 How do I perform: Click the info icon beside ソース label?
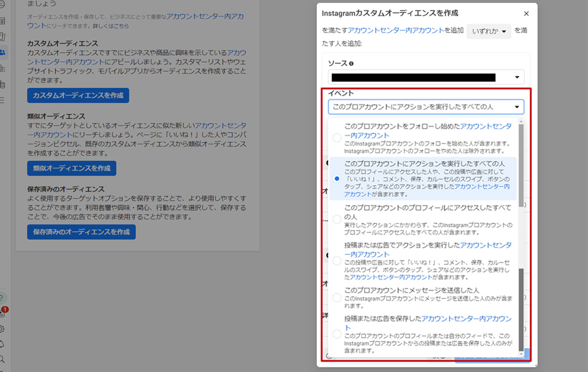351,64
